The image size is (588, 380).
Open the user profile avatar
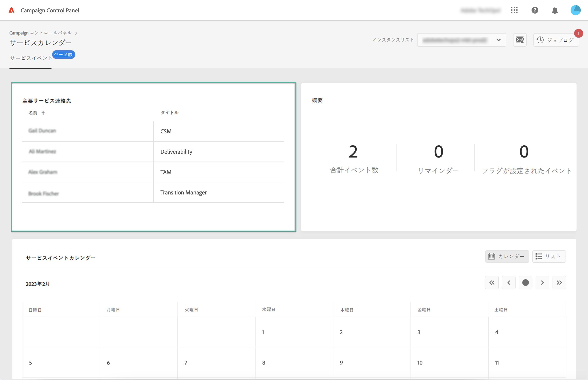point(575,10)
